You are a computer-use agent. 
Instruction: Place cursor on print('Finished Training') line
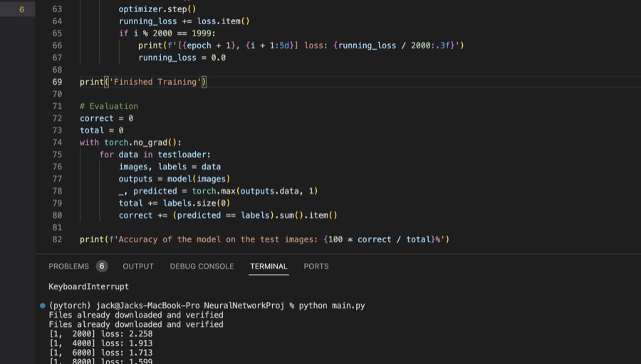(x=143, y=82)
